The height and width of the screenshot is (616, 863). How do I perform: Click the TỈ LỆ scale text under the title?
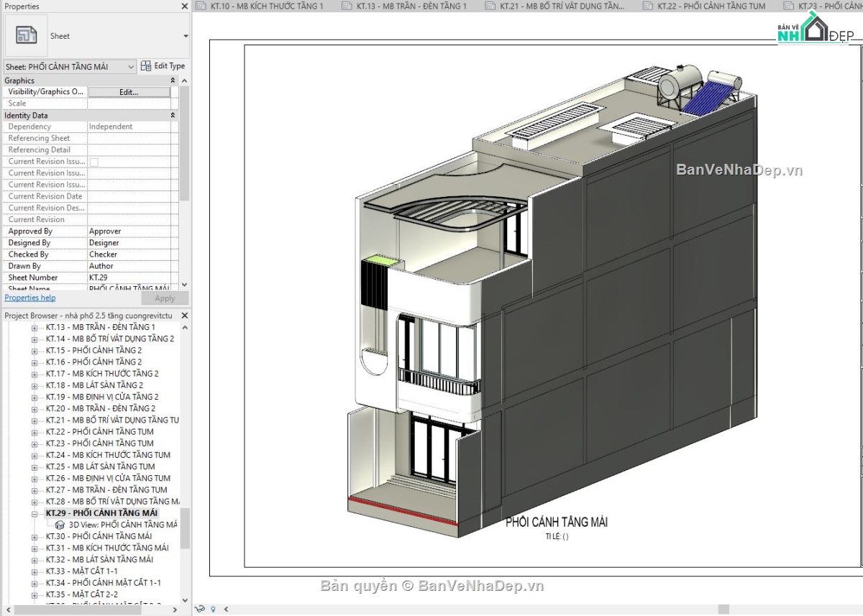tap(557, 535)
